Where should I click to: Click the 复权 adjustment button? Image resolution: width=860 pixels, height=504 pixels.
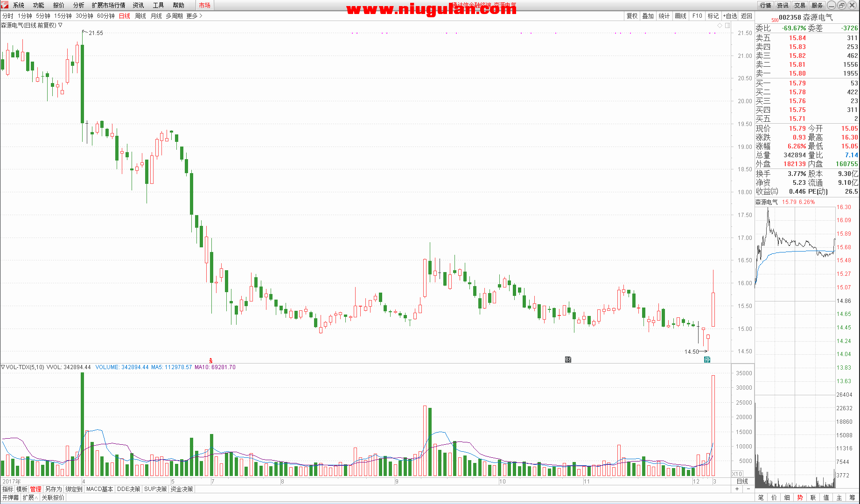[x=632, y=16]
